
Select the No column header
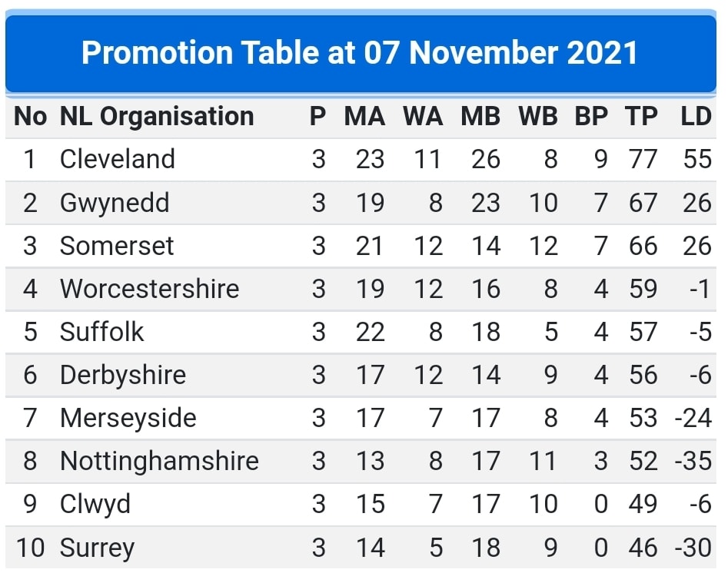(x=31, y=116)
